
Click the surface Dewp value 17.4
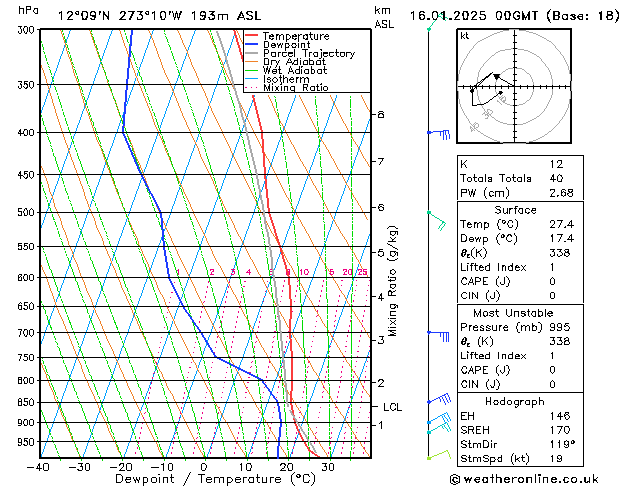coord(562,239)
